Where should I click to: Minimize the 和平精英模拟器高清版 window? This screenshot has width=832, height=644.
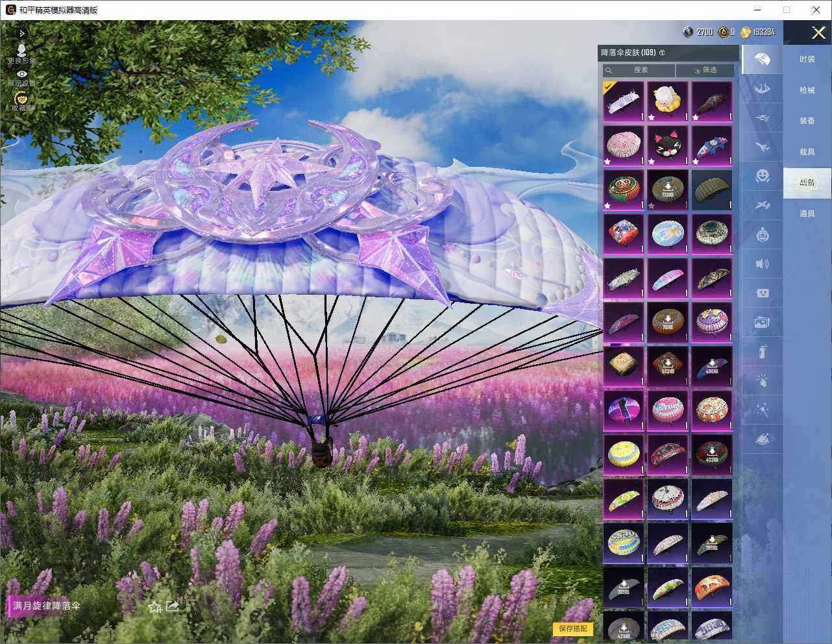click(x=757, y=10)
